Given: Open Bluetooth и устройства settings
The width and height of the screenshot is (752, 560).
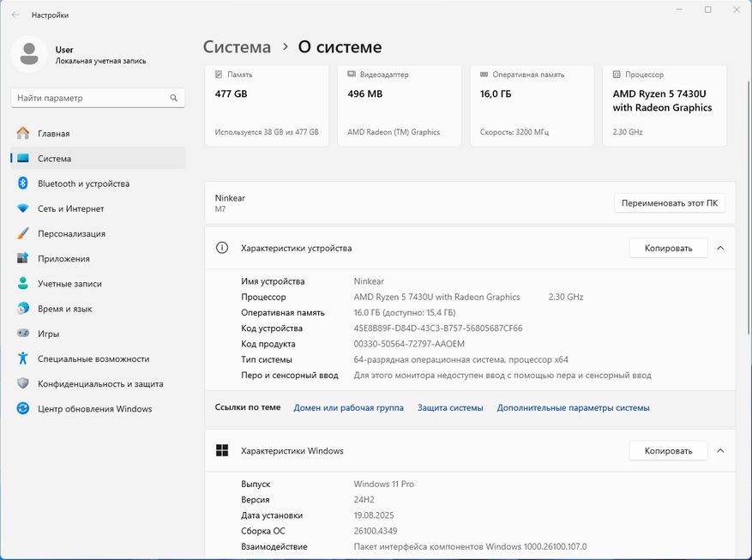Looking at the screenshot, I should (83, 184).
